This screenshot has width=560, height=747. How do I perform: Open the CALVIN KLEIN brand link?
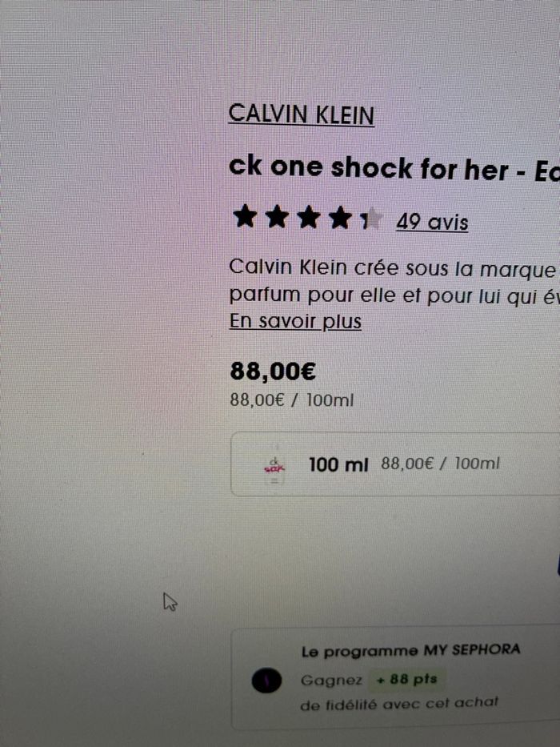302,114
